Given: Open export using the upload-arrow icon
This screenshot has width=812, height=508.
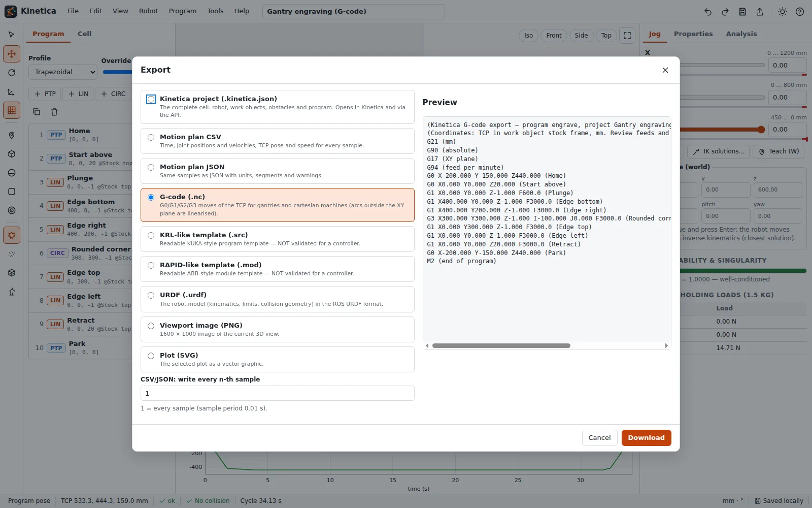Looking at the screenshot, I should pyautogui.click(x=760, y=12).
